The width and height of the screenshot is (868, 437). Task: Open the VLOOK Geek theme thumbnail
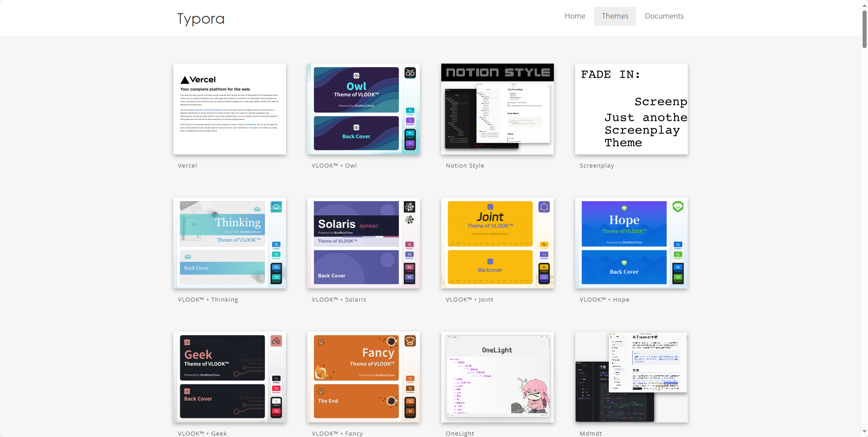[x=230, y=377]
